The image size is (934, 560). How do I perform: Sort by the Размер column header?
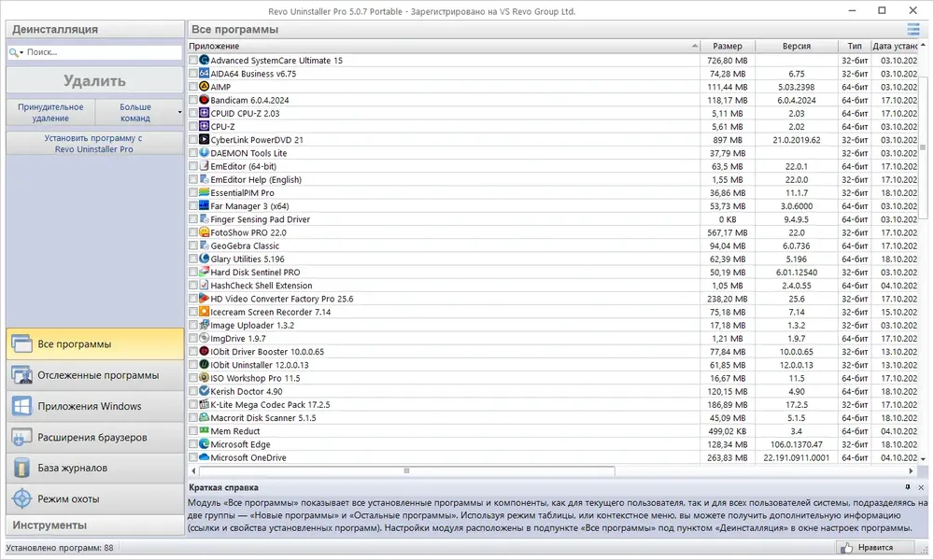tap(728, 46)
